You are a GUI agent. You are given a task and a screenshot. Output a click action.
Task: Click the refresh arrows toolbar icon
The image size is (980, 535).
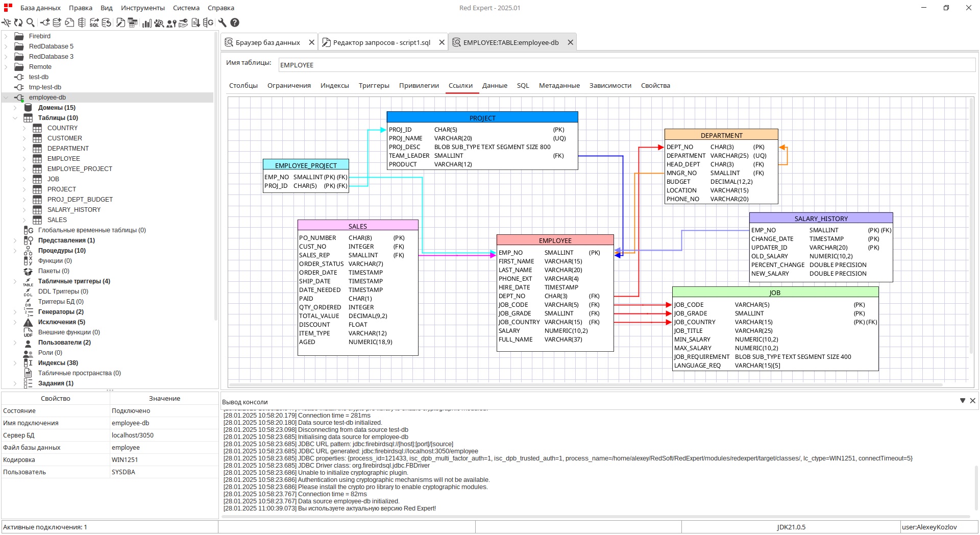coord(18,22)
